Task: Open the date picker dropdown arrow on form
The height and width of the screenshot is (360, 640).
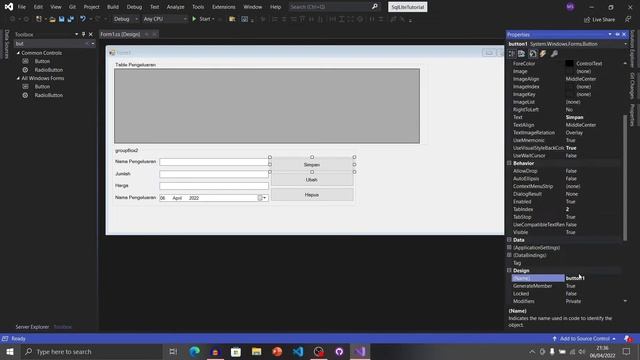Action: (x=264, y=198)
